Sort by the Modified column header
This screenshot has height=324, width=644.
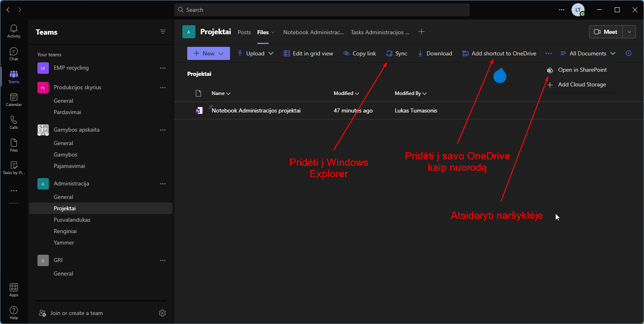(346, 93)
